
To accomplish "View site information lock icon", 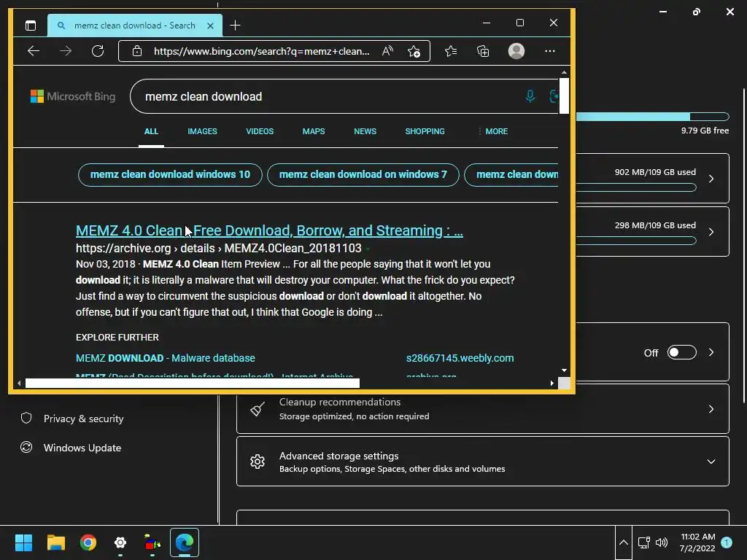I will (x=137, y=51).
